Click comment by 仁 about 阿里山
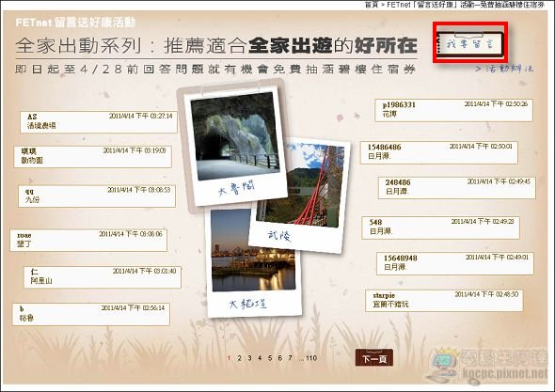Screen dimensions: 555x392 (103, 277)
